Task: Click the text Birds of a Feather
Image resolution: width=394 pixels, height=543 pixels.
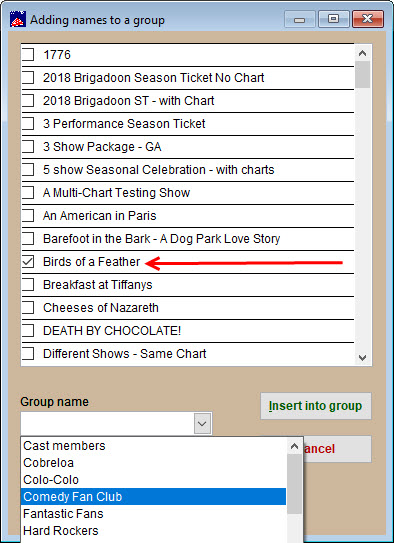Action: tap(91, 261)
